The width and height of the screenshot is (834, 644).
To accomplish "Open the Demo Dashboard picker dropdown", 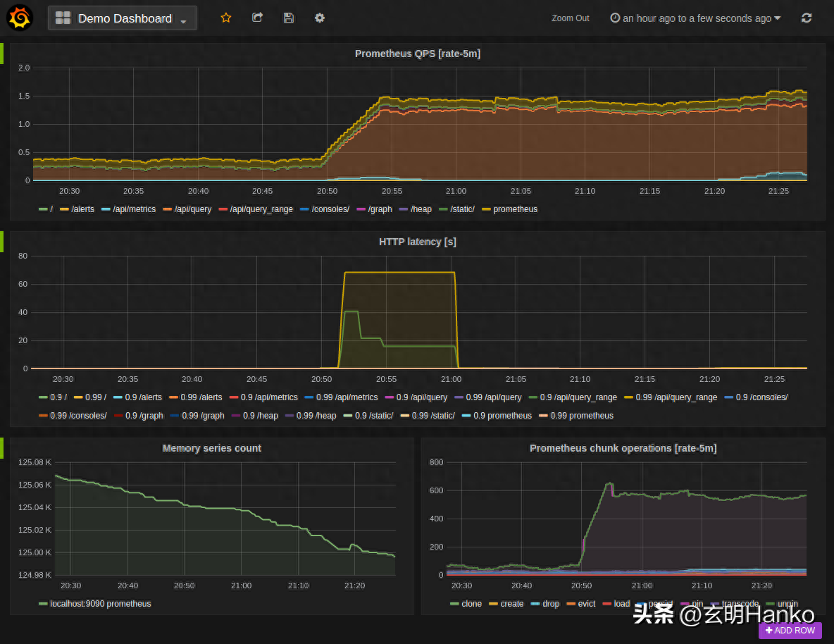I will 123,18.
